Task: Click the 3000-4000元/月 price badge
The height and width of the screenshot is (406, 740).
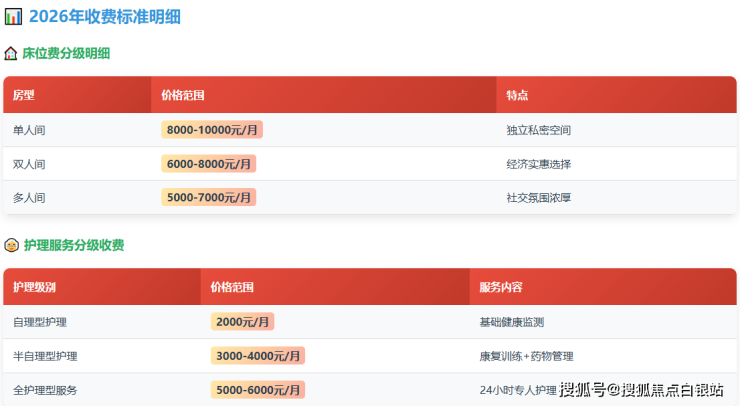Action: (258, 356)
